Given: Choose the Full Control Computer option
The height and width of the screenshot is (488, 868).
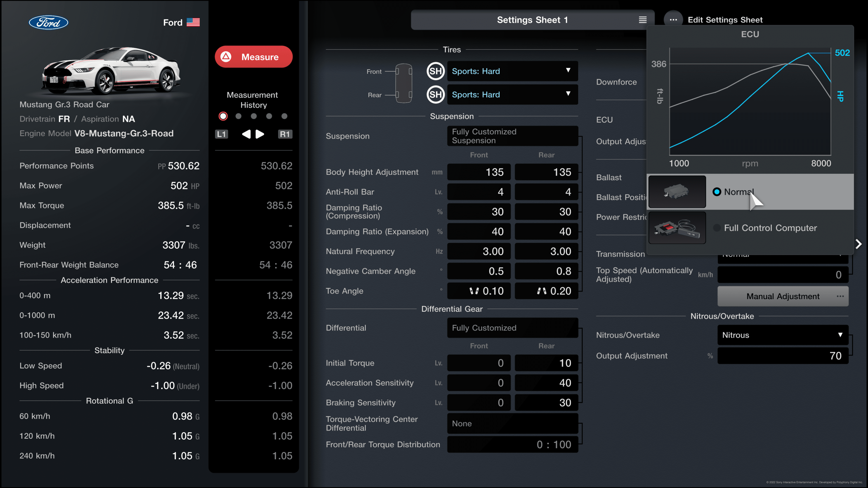Looking at the screenshot, I should pos(750,228).
